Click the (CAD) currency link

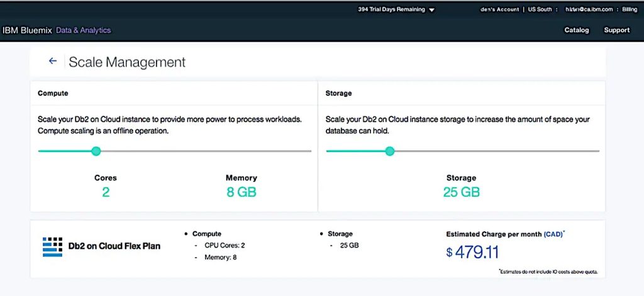(553, 234)
